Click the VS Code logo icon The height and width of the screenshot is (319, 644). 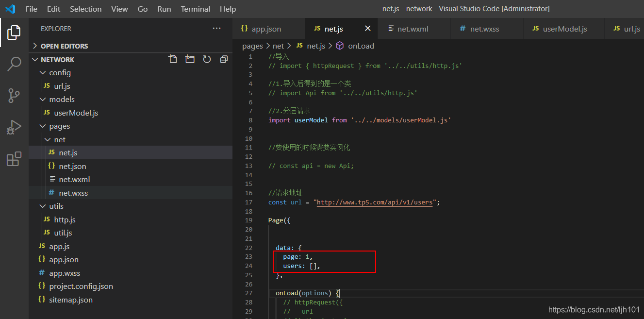pos(10,9)
